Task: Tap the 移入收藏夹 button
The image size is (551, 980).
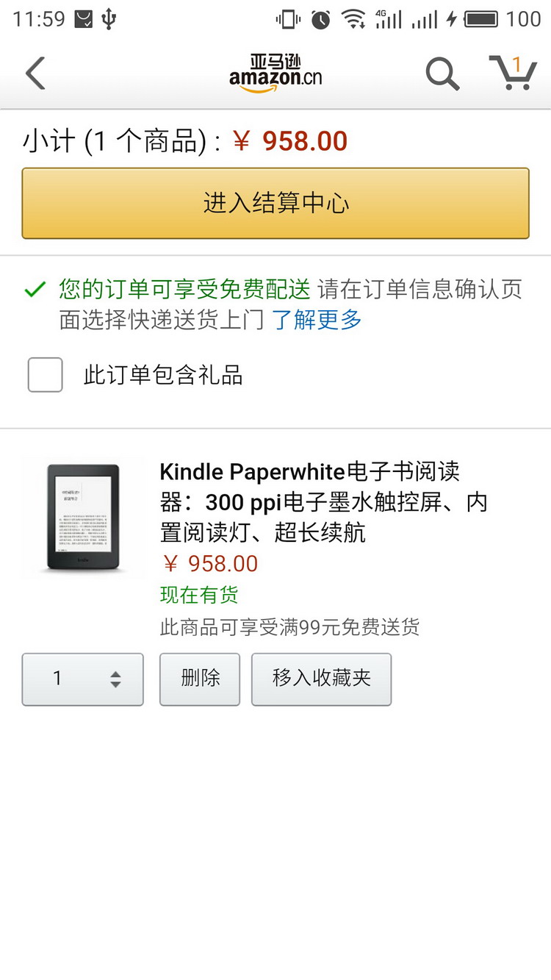Action: [321, 679]
